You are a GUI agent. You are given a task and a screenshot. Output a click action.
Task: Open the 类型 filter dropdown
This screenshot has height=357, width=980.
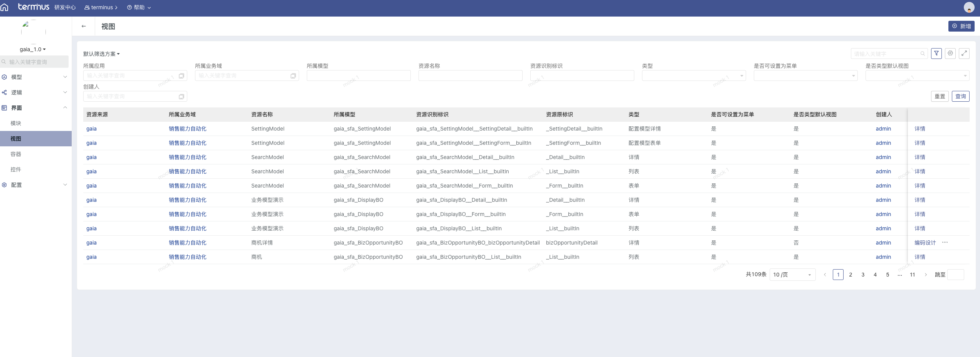pos(694,75)
